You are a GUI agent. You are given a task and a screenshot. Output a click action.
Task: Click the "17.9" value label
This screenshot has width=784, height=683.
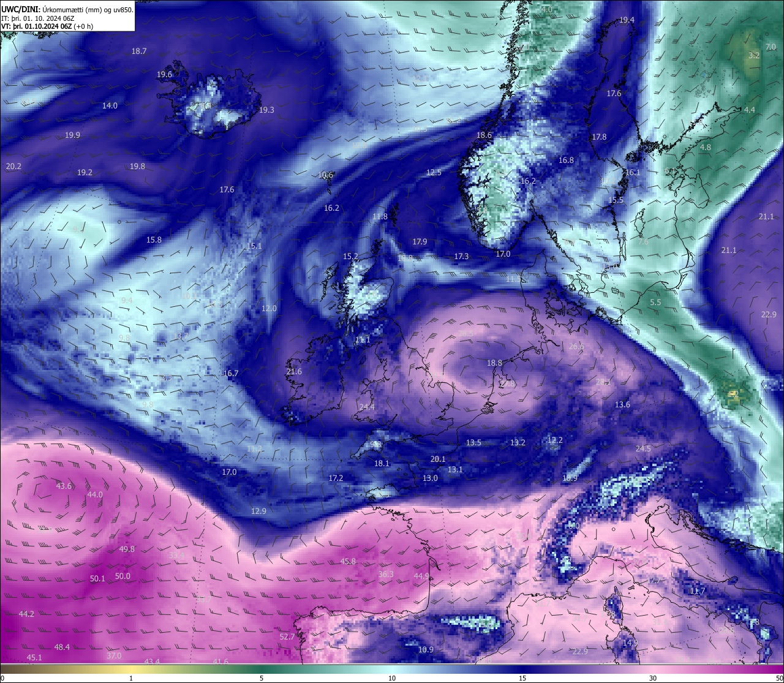pyautogui.click(x=420, y=242)
